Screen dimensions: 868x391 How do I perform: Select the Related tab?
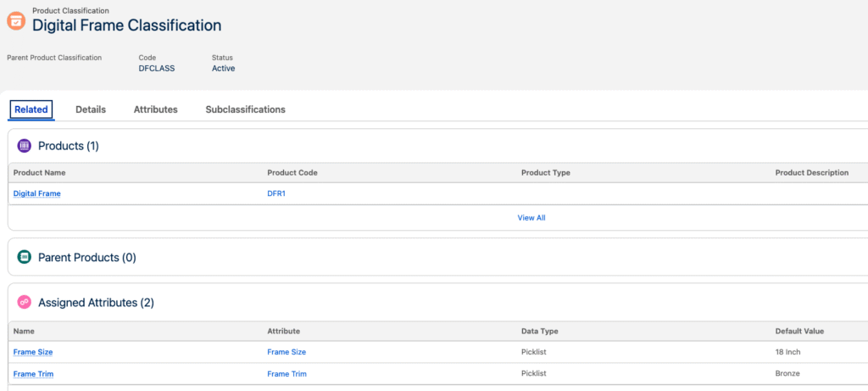(x=31, y=109)
